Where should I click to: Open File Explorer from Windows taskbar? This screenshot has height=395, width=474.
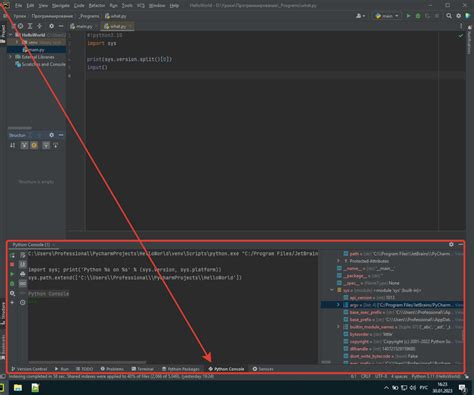click(18, 388)
